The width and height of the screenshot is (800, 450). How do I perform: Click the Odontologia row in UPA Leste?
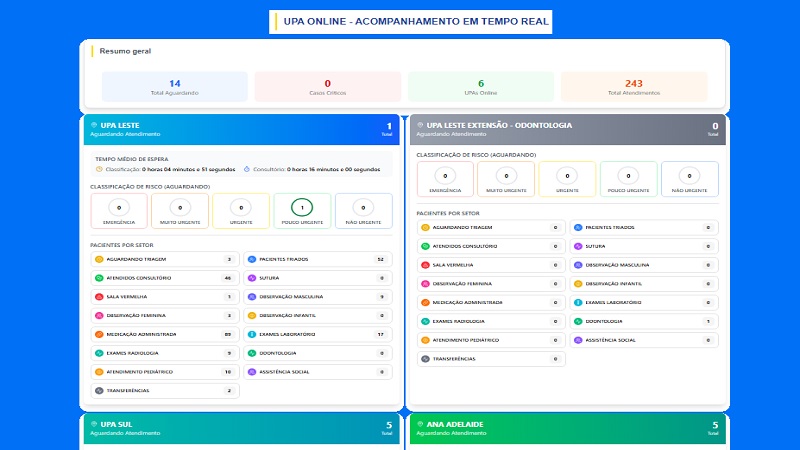tap(317, 353)
